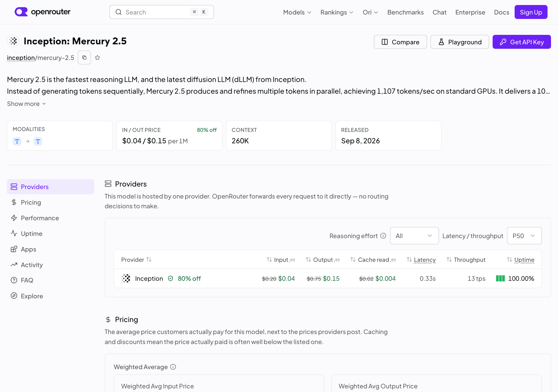
Task: Click the Weighted Average info icon
Action: pos(173,367)
